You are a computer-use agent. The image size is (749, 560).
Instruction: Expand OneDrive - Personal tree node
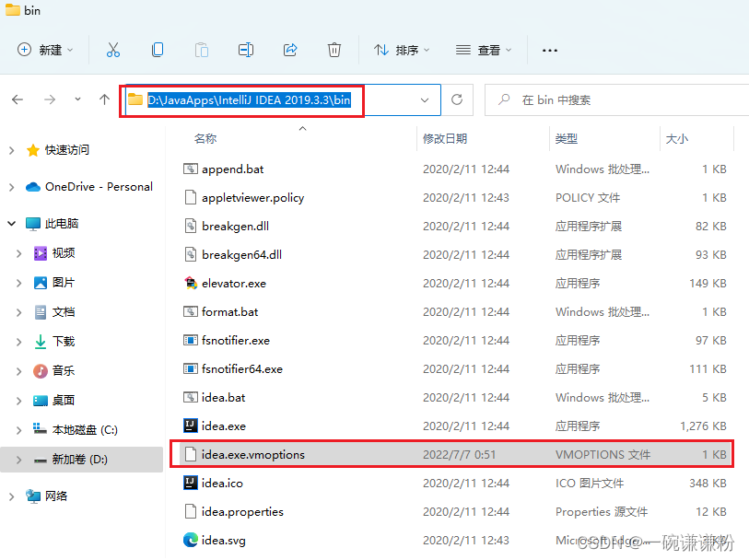pos(12,187)
